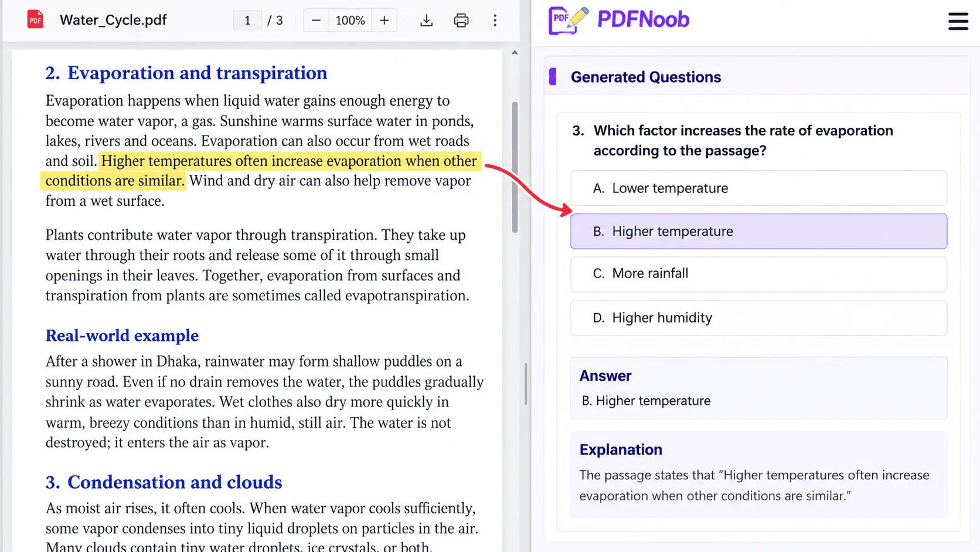
Task: Click the Answer section heading
Action: [605, 376]
